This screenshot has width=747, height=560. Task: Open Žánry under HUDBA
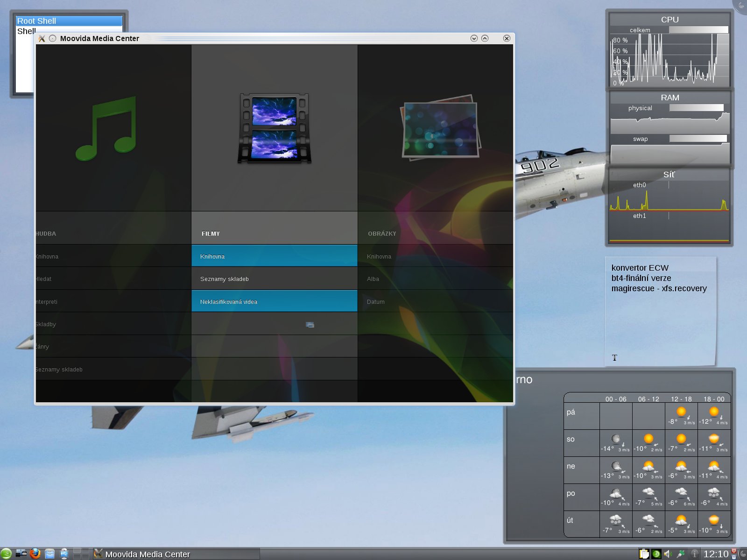[x=113, y=346]
